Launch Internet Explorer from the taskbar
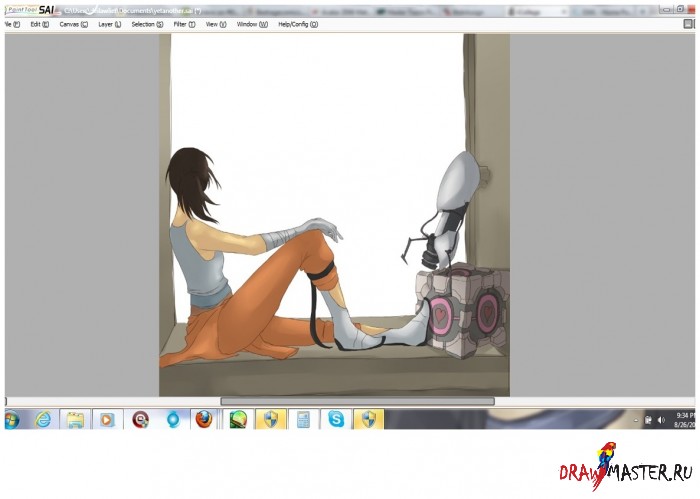 coord(43,420)
